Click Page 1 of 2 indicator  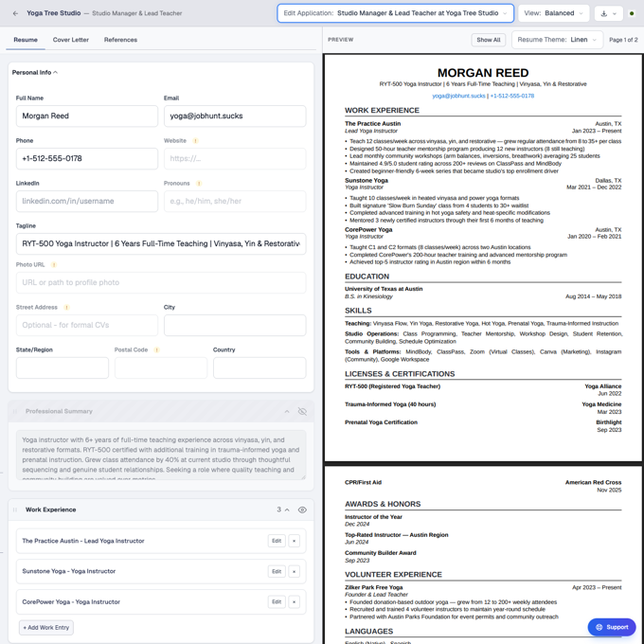[623, 40]
